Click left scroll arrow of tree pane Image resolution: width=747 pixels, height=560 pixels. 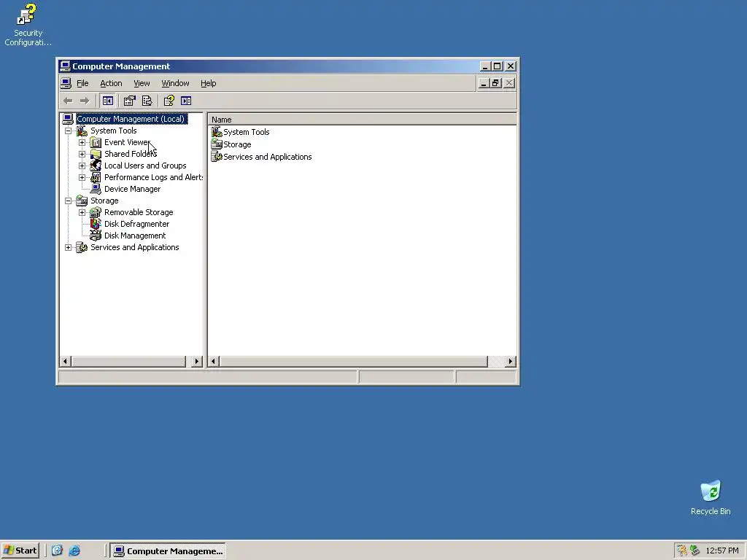coord(66,362)
